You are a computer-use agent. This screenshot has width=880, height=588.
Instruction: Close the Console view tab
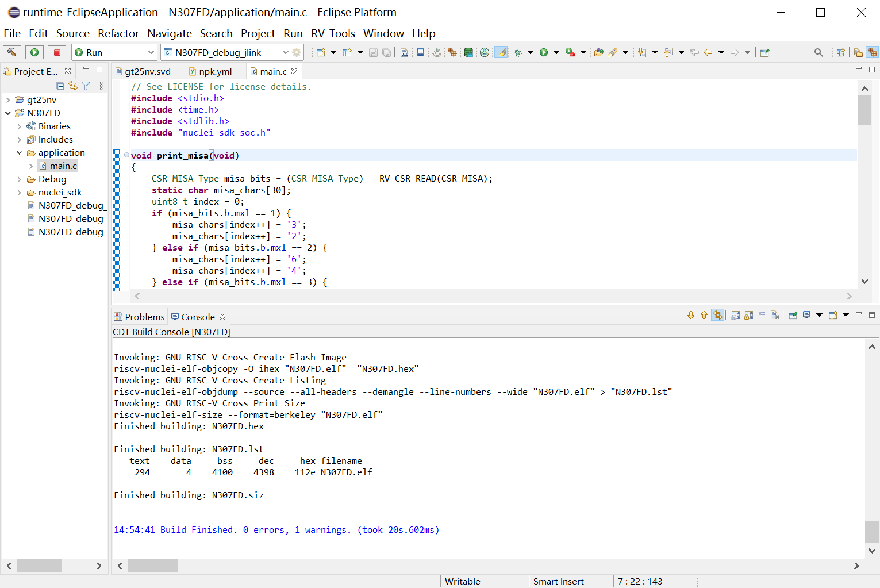click(x=222, y=317)
